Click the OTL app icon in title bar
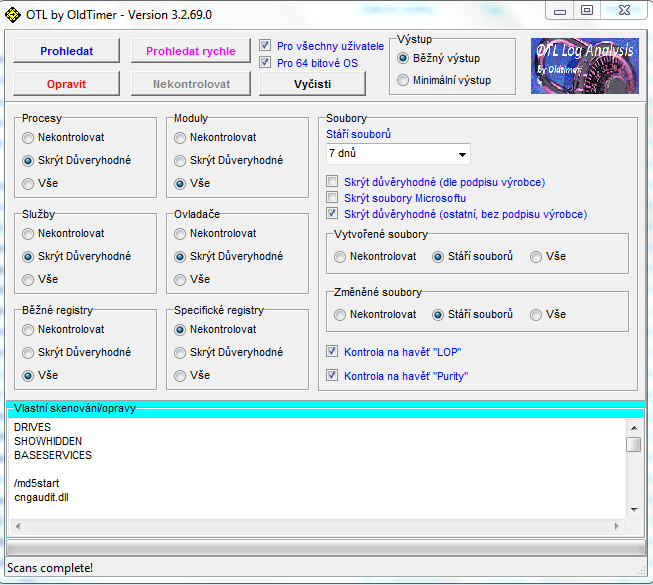This screenshot has height=585, width=653. click(14, 13)
